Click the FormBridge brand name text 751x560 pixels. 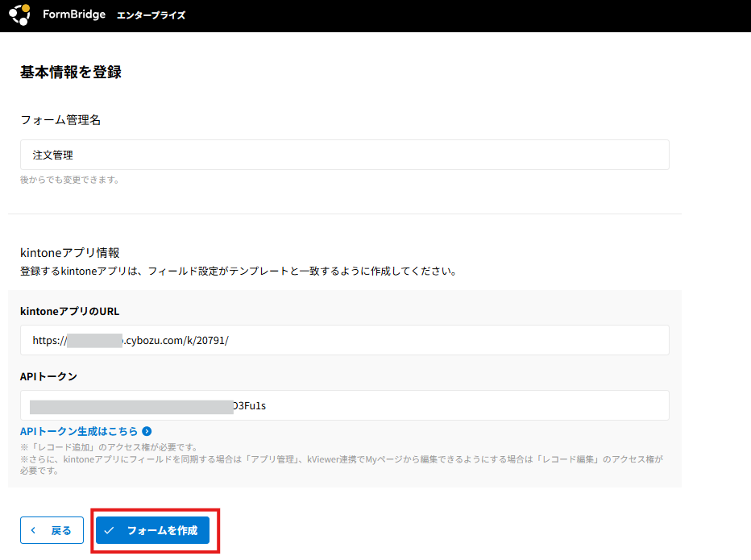click(x=74, y=15)
